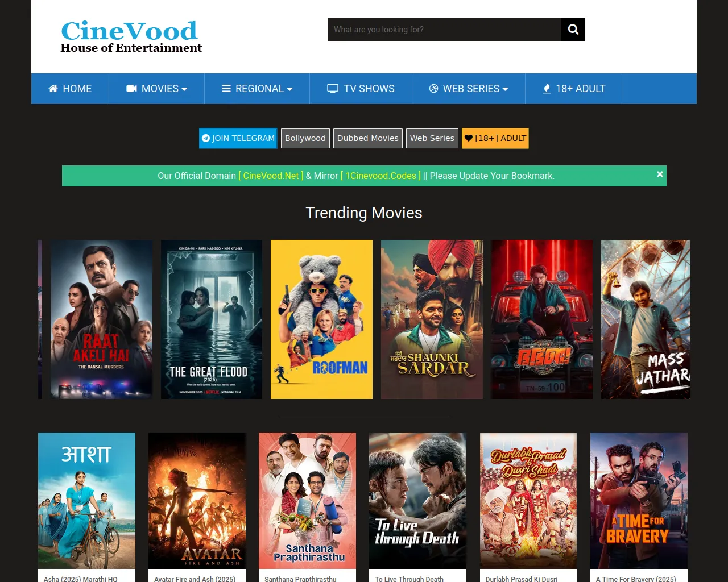Open the Bollywood category button
Viewport: 728px width, 582px height.
click(x=305, y=138)
